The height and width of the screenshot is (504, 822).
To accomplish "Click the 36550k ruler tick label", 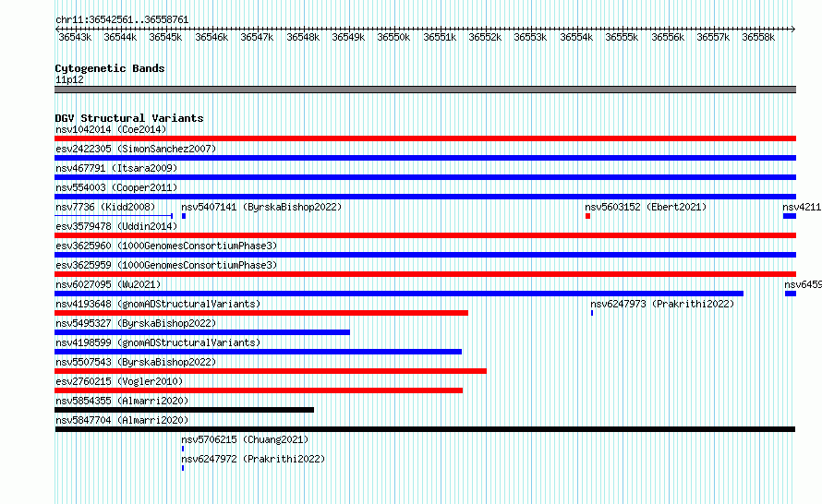I will tap(393, 37).
